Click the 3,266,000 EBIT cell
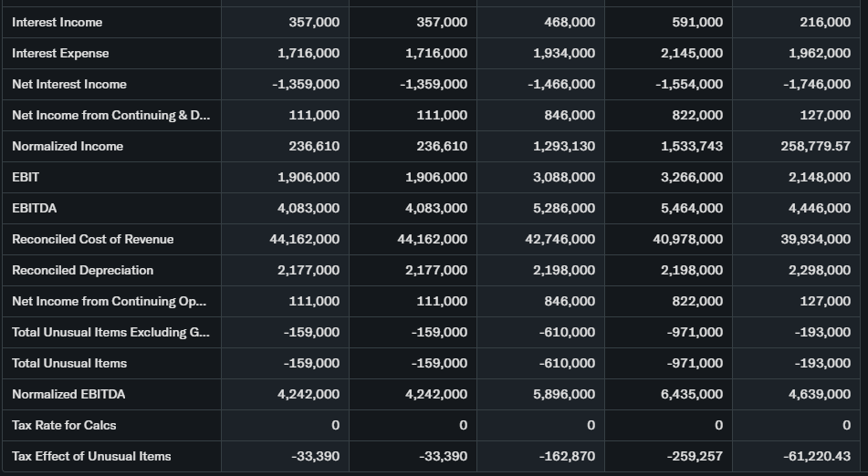This screenshot has width=868, height=476. tap(692, 177)
